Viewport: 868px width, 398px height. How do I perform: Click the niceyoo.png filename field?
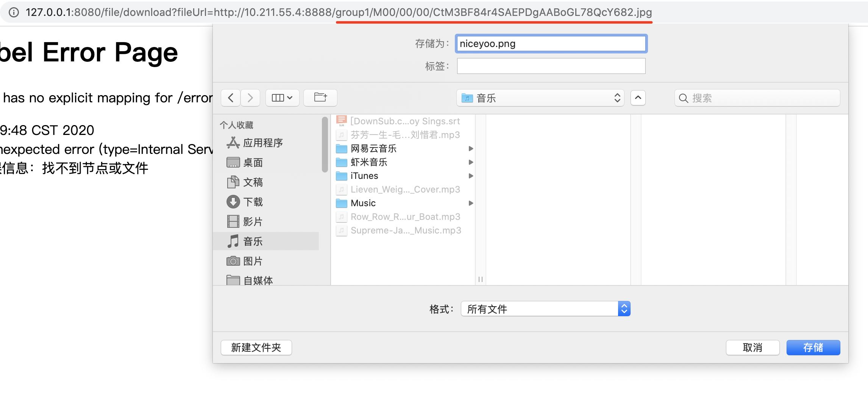(551, 44)
